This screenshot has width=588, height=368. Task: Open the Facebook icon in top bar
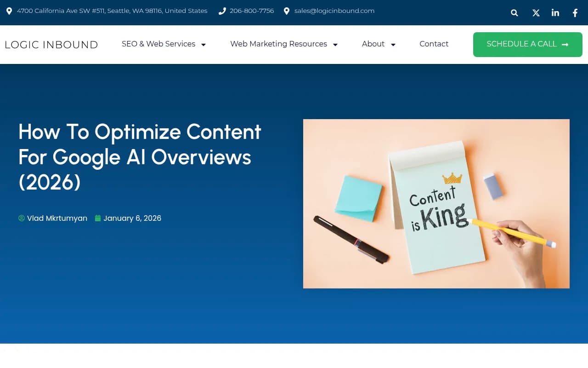(x=575, y=13)
